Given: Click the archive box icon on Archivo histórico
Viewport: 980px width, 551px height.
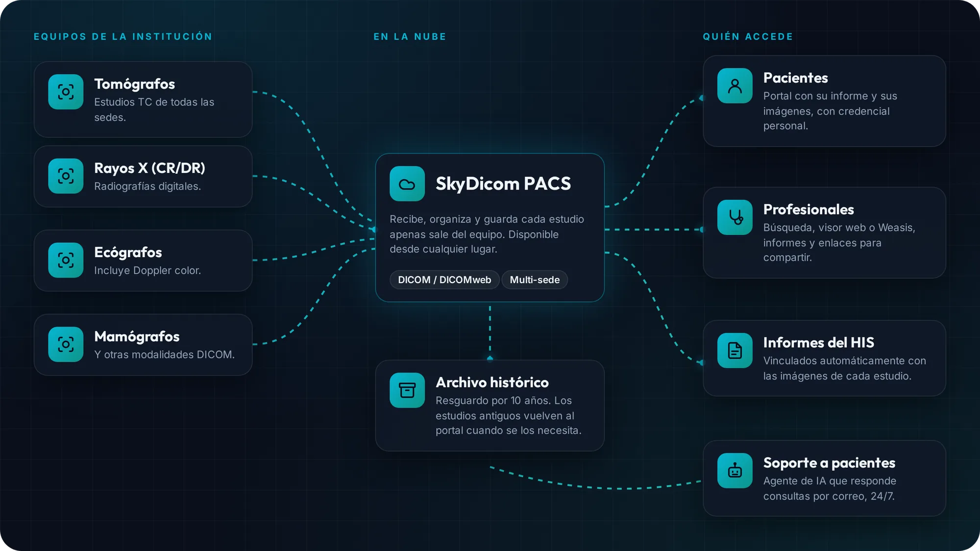Looking at the screenshot, I should pyautogui.click(x=407, y=390).
